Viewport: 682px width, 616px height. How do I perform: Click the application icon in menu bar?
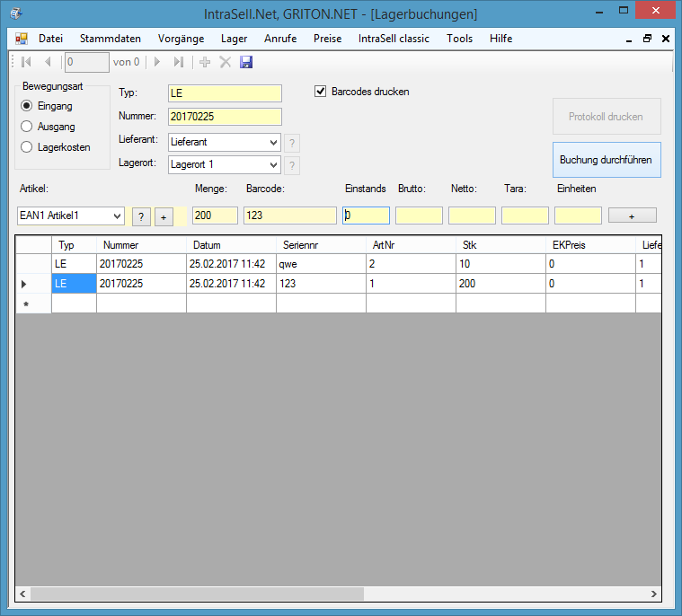coord(22,39)
